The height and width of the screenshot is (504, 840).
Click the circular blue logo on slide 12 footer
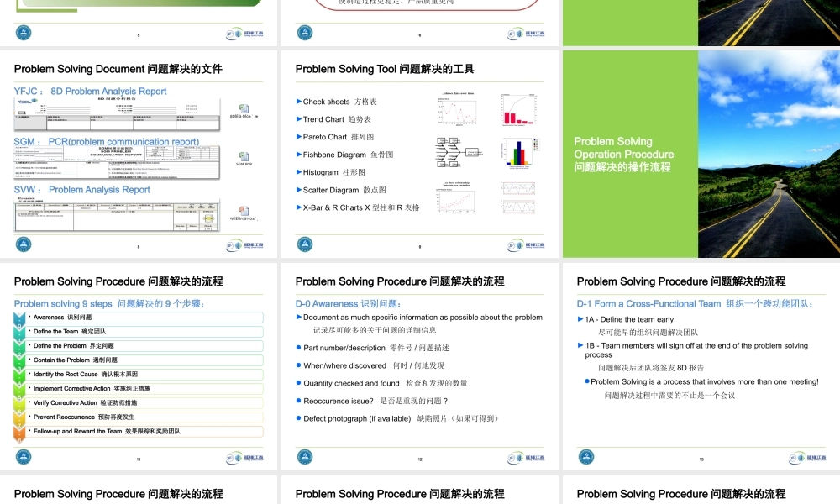coord(303,456)
